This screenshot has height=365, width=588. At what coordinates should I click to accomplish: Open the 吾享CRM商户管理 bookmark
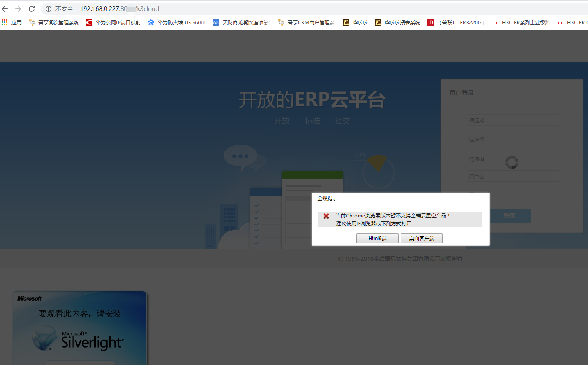pyautogui.click(x=306, y=22)
